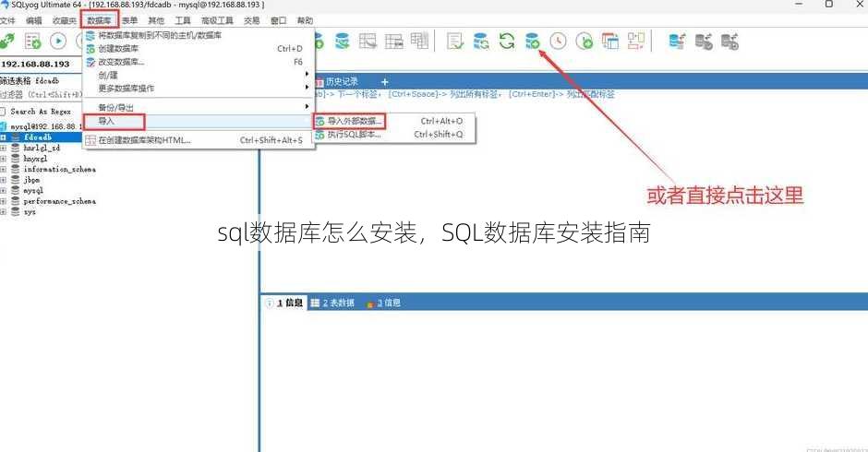Image resolution: width=868 pixels, height=452 pixels.
Task: Click the 数据库 menu in menu bar
Action: tap(99, 20)
